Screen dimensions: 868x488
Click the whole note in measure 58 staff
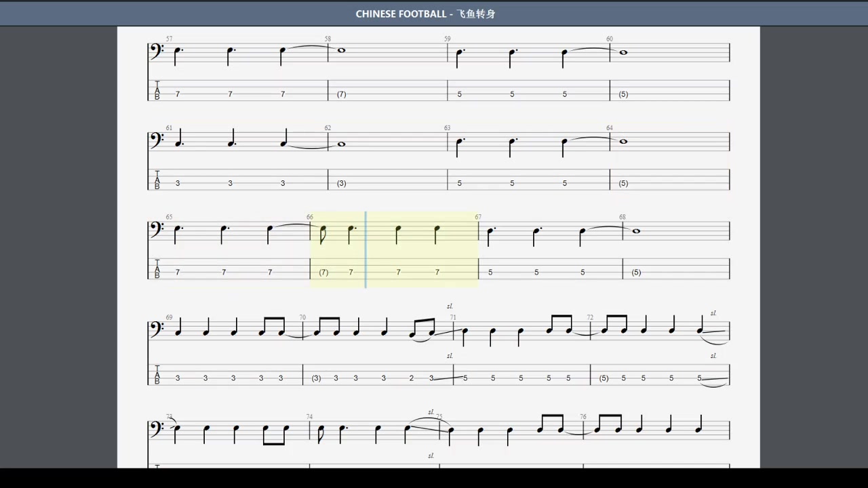(x=342, y=50)
